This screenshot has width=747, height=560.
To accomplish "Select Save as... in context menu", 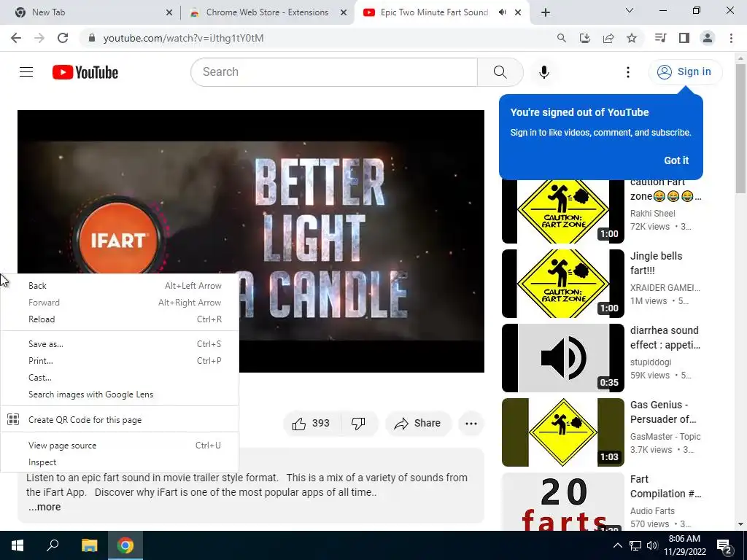I will pyautogui.click(x=119, y=344).
